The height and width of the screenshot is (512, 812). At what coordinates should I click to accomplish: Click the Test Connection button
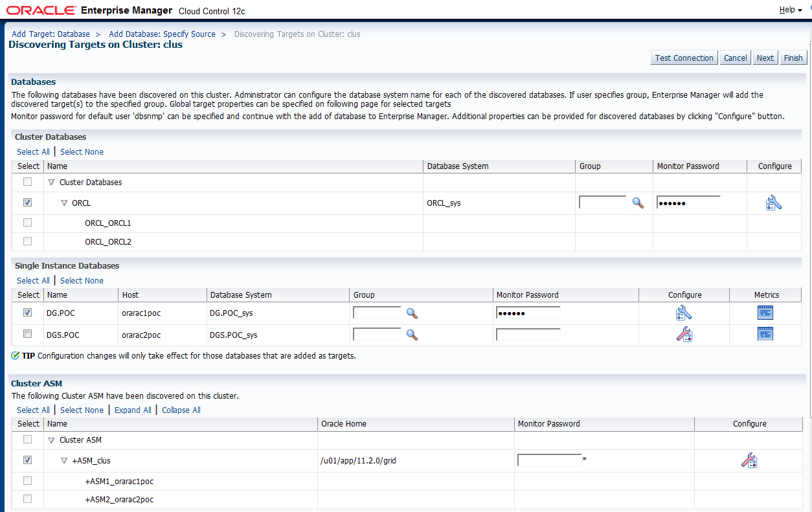tap(684, 57)
